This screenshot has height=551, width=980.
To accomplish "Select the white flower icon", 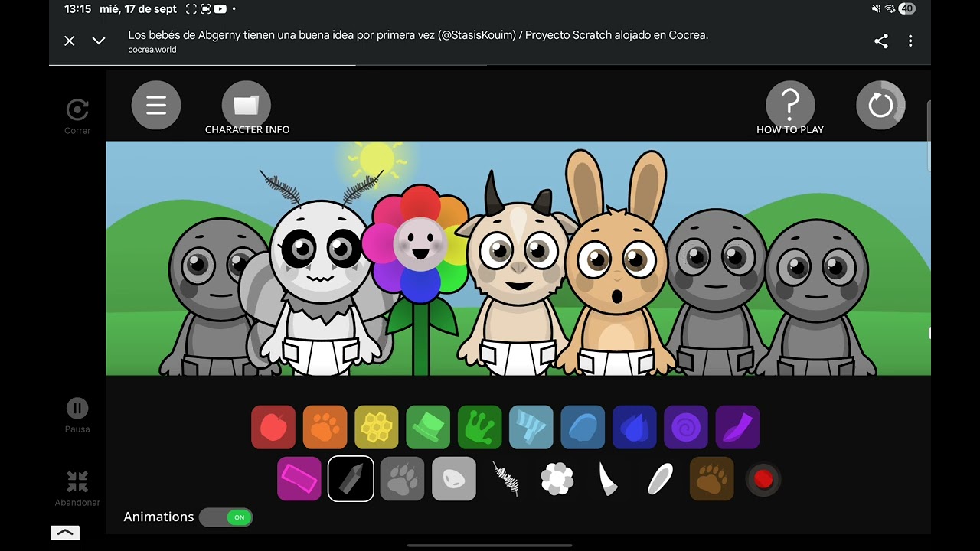I will pyautogui.click(x=557, y=479).
